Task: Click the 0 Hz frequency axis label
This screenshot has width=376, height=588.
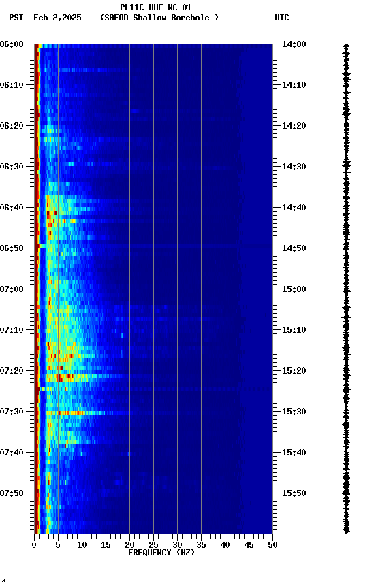Action: [x=35, y=545]
